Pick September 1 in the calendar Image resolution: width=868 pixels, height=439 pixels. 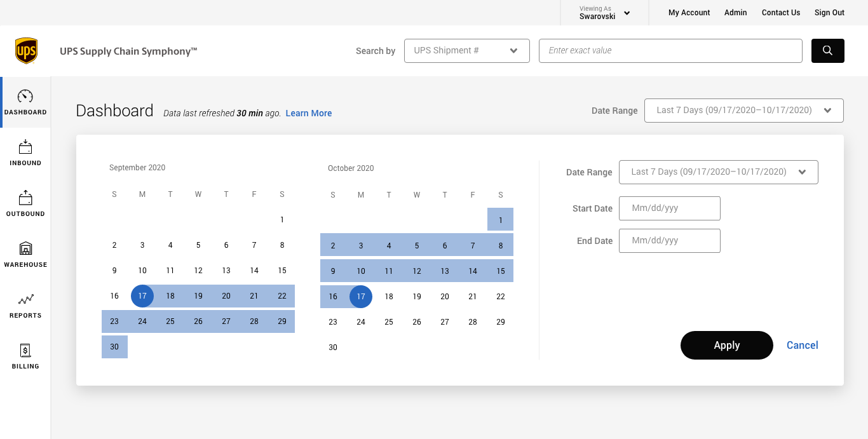coord(282,220)
